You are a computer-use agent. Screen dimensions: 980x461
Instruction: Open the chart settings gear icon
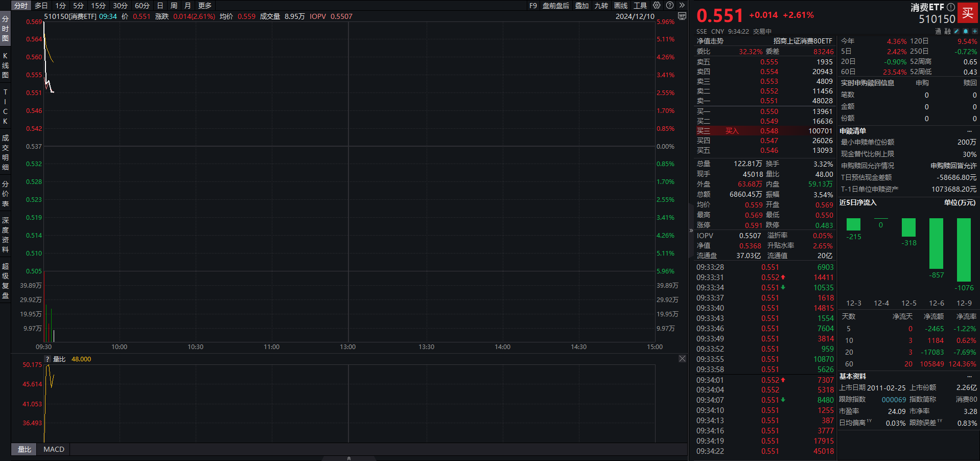[657, 5]
